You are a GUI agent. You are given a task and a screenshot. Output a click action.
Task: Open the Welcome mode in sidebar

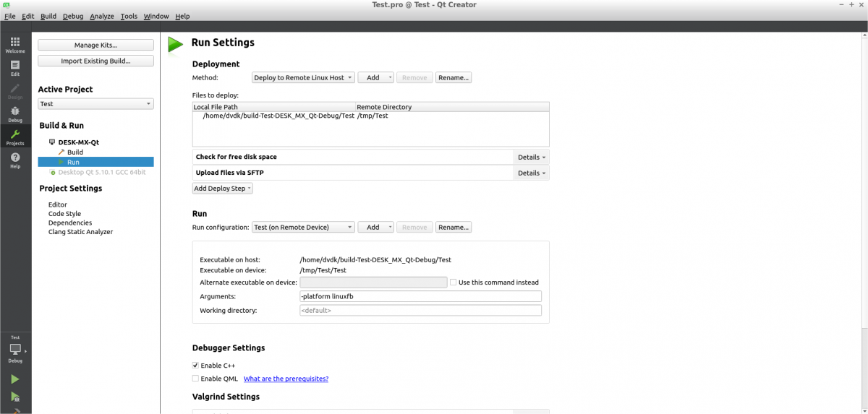pyautogui.click(x=15, y=45)
